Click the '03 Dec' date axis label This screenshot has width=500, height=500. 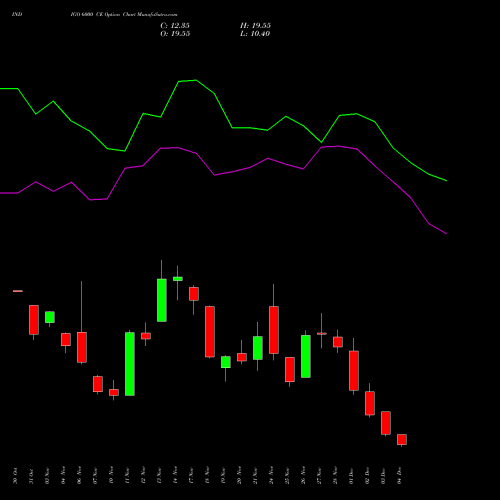(383, 476)
